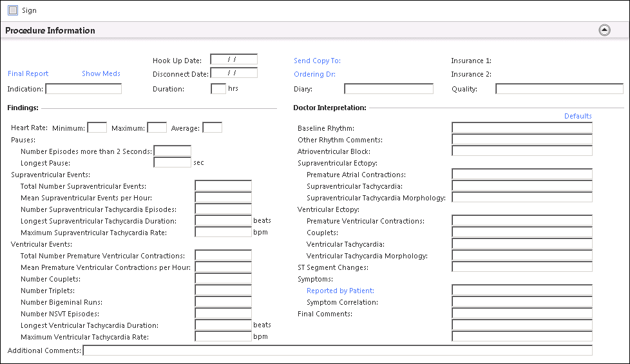
Task: Apply Defaults for Doctor Interpretation
Action: click(x=578, y=116)
